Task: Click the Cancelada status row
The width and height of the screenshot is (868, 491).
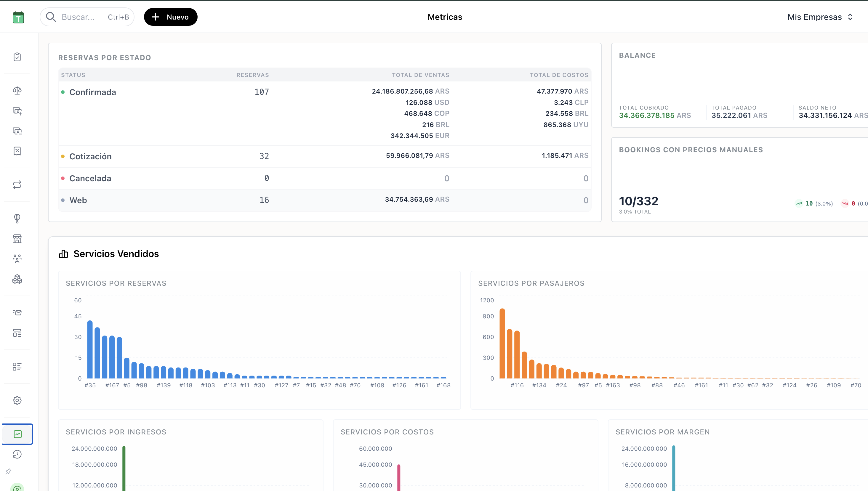Action: coord(324,178)
